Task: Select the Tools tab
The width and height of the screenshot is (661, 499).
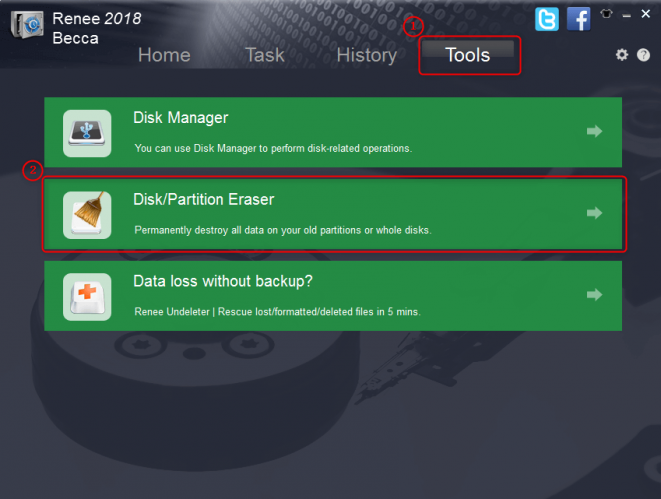Action: point(470,55)
